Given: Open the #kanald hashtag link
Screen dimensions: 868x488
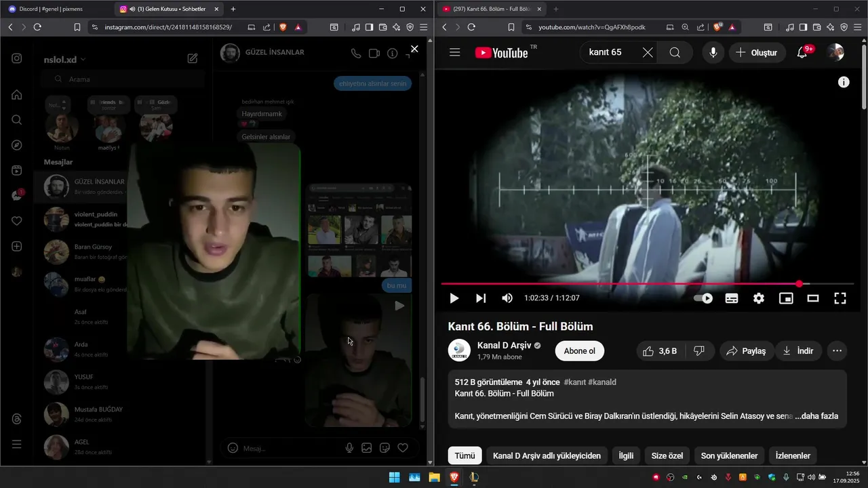Looking at the screenshot, I should pyautogui.click(x=602, y=382).
